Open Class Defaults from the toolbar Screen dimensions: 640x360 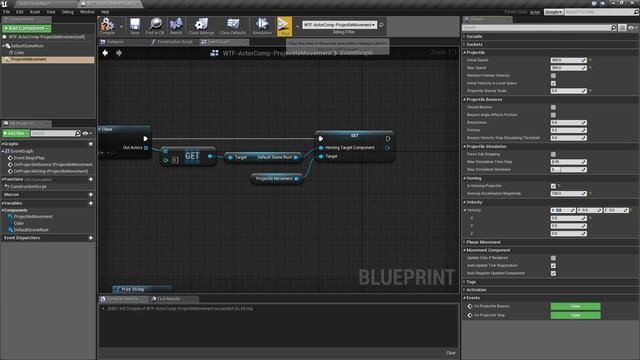[x=233, y=26]
